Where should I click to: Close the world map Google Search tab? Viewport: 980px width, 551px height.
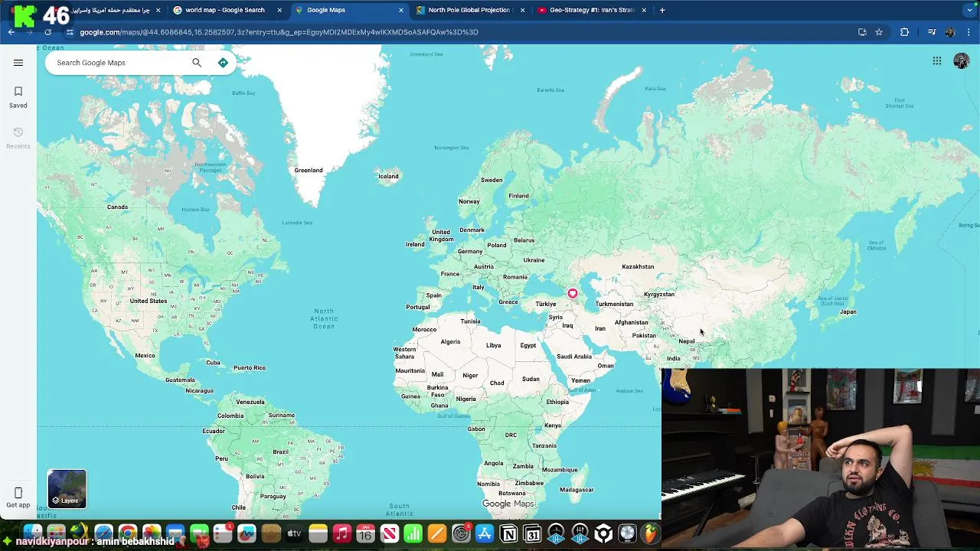[x=279, y=10]
